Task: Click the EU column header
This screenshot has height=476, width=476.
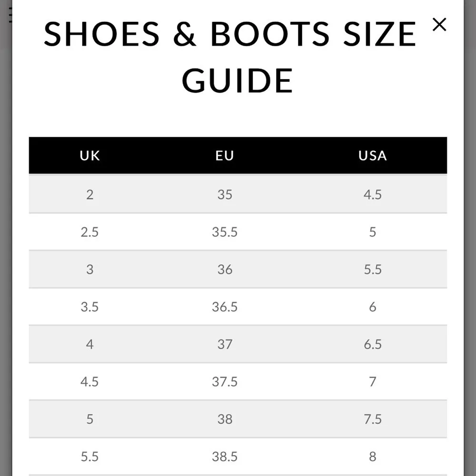Action: [x=225, y=156]
